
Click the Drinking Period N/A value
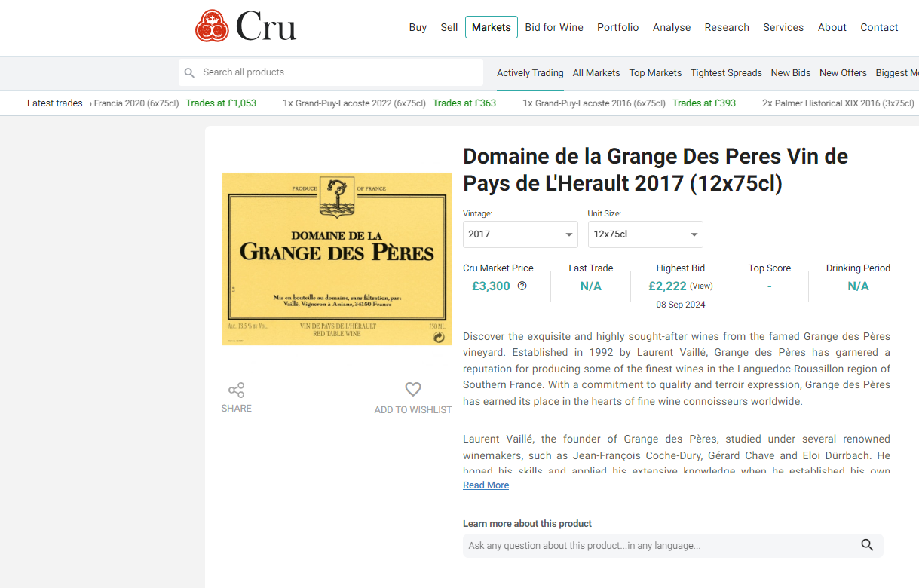pos(858,286)
